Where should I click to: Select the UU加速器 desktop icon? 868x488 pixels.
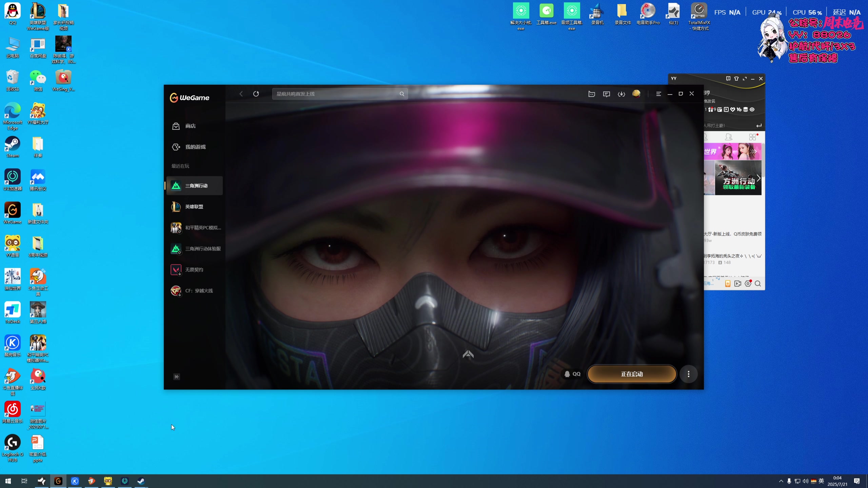13,180
